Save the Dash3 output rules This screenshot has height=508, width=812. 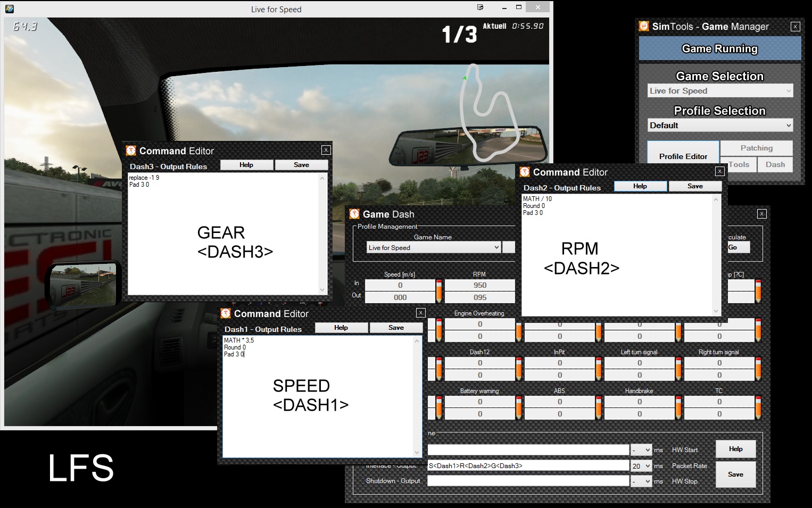coord(301,165)
